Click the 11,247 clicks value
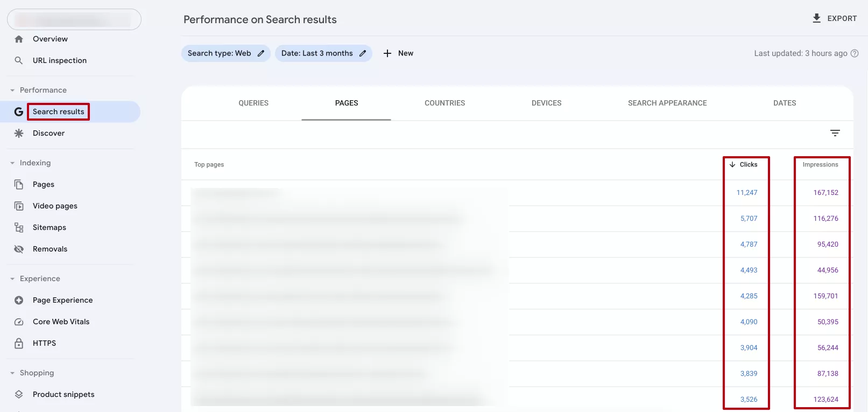 coord(747,193)
